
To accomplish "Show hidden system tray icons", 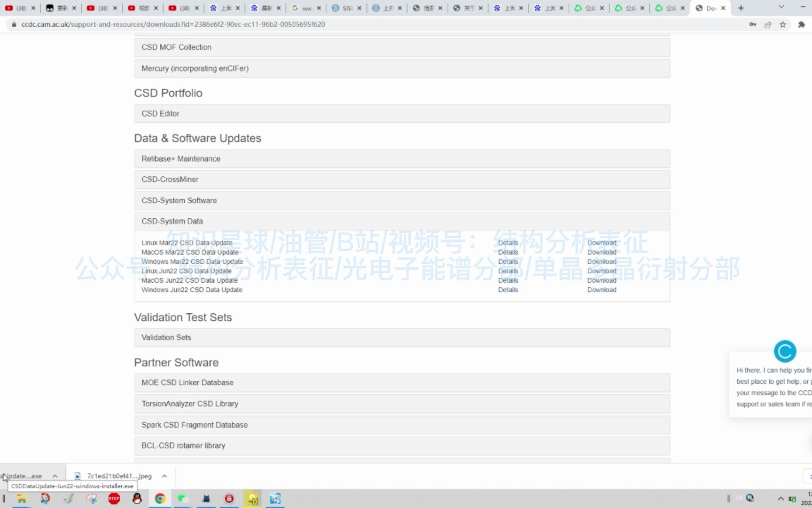I will [781, 499].
